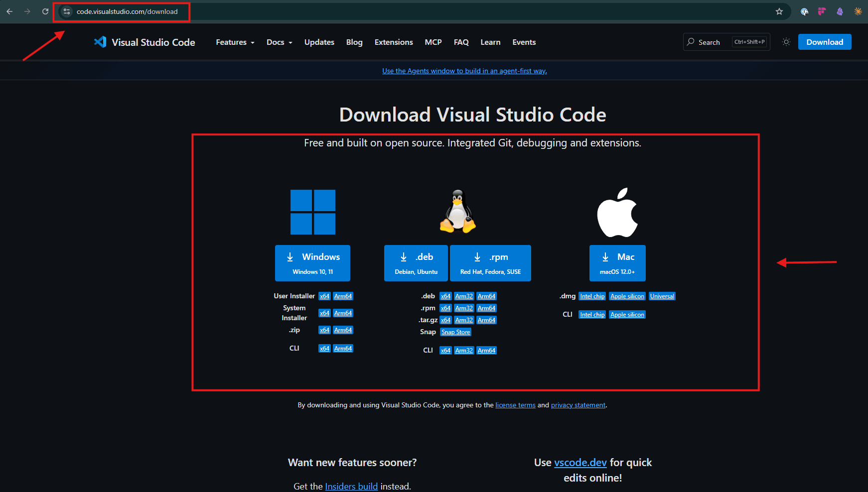
Task: Select Linux .deb Arm64 link
Action: [486, 296]
